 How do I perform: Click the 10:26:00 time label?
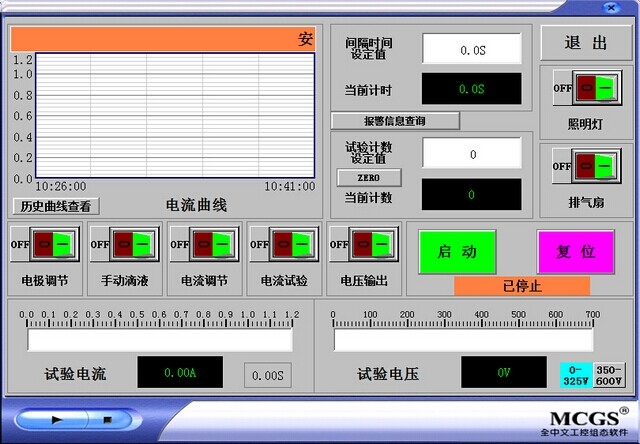pyautogui.click(x=61, y=186)
